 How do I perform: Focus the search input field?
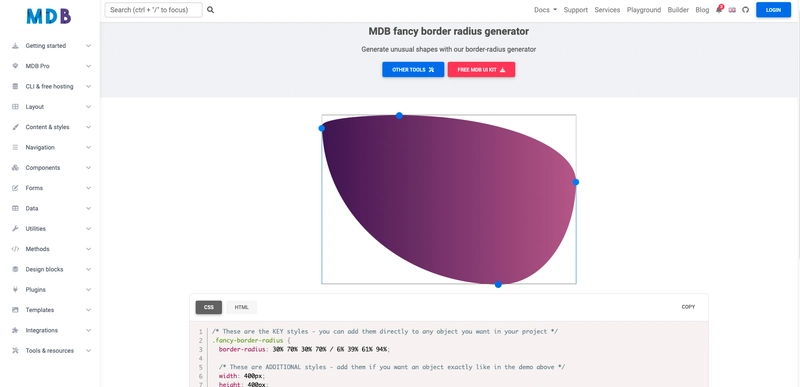[154, 10]
